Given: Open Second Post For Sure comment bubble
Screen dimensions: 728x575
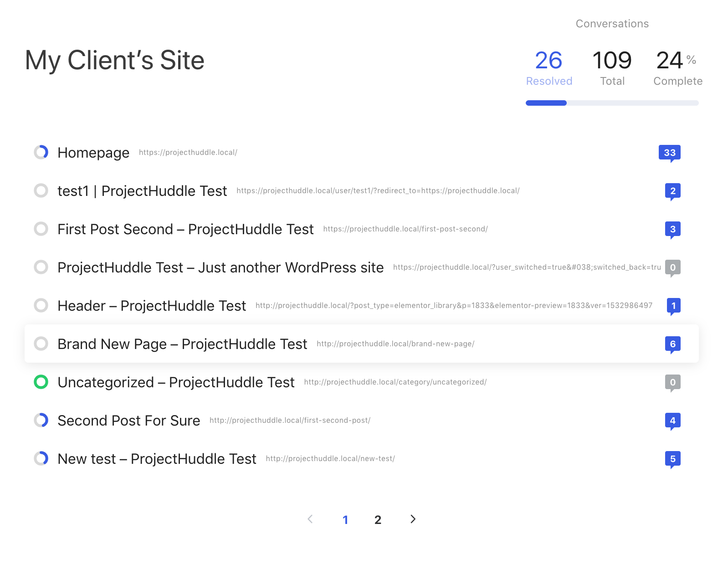Looking at the screenshot, I should point(672,421).
